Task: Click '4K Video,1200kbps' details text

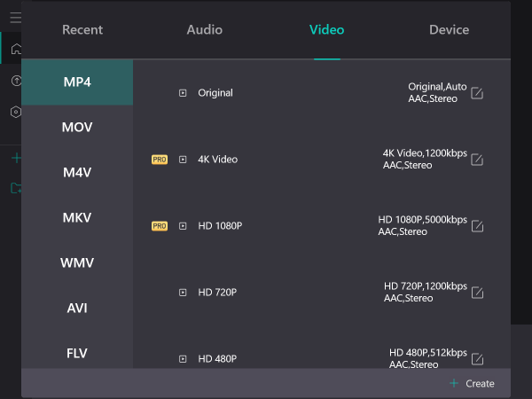Action: coord(425,153)
